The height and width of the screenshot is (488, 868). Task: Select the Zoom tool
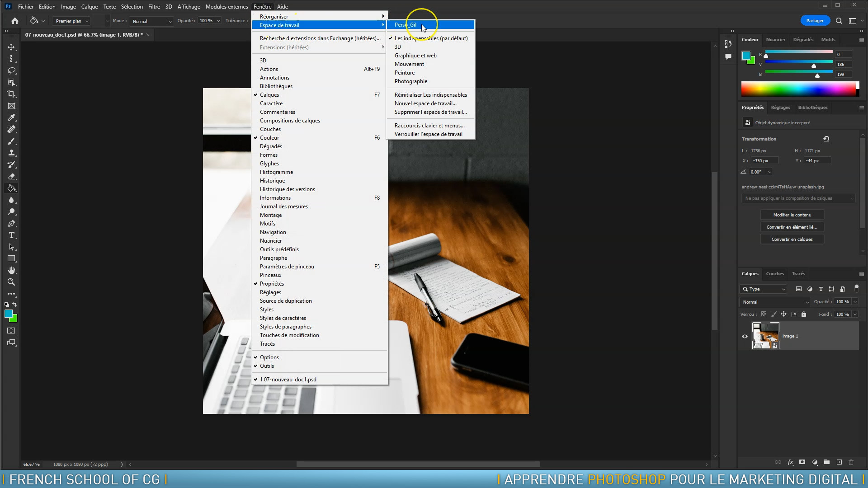[11, 282]
